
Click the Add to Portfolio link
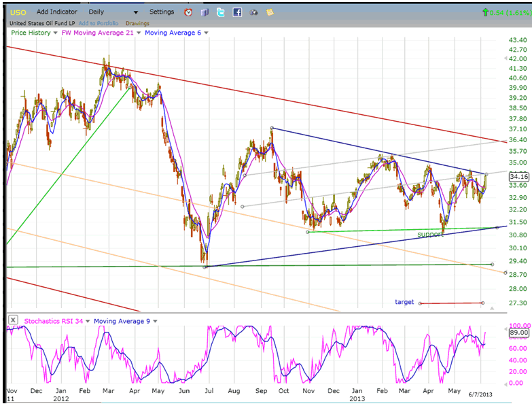pyautogui.click(x=99, y=23)
